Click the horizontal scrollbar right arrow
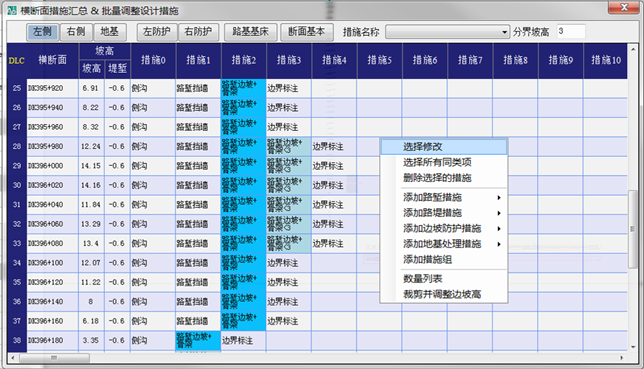644x369 pixels. point(622,358)
